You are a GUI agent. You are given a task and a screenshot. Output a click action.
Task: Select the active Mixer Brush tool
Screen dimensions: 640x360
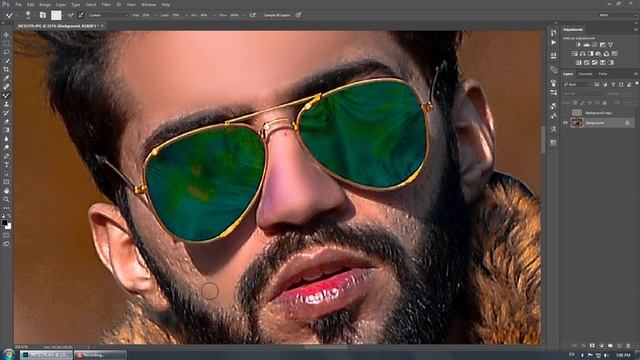pos(6,95)
